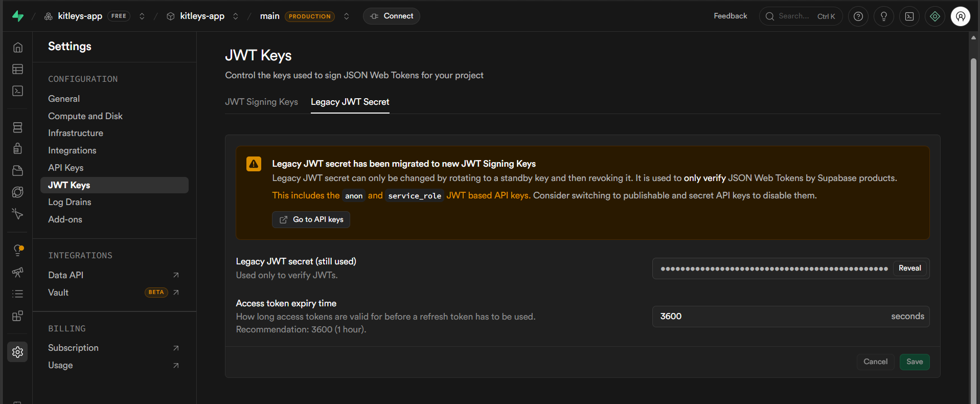Click the kitleys-app organization name

[80, 16]
